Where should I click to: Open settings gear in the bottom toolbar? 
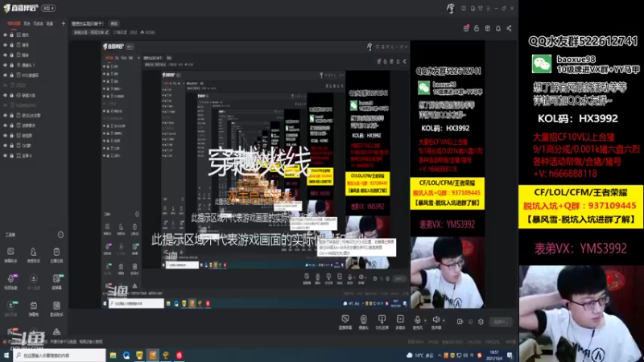(x=481, y=322)
